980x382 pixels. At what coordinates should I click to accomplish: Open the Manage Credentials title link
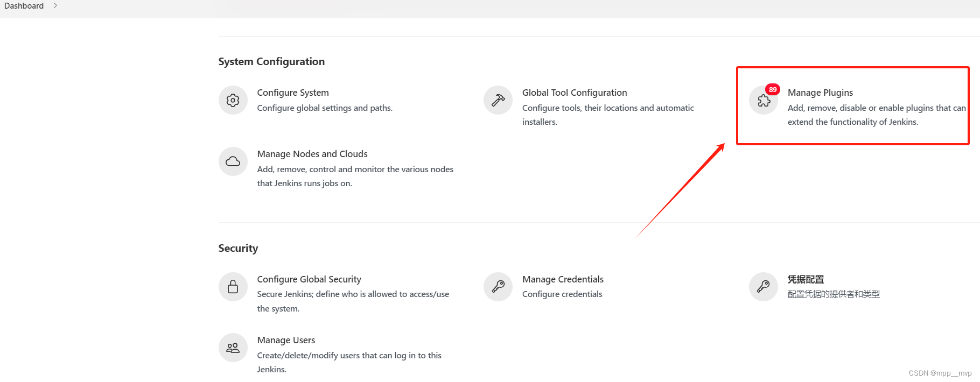coord(563,279)
